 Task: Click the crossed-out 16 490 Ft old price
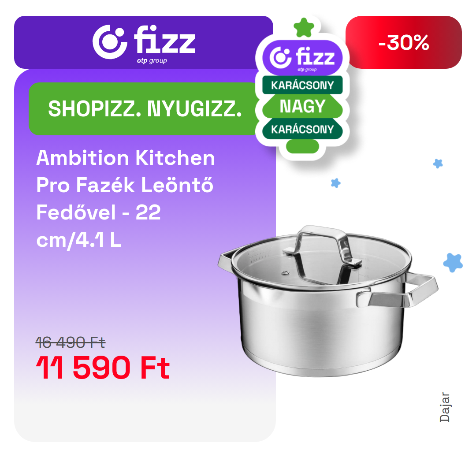tap(70, 342)
